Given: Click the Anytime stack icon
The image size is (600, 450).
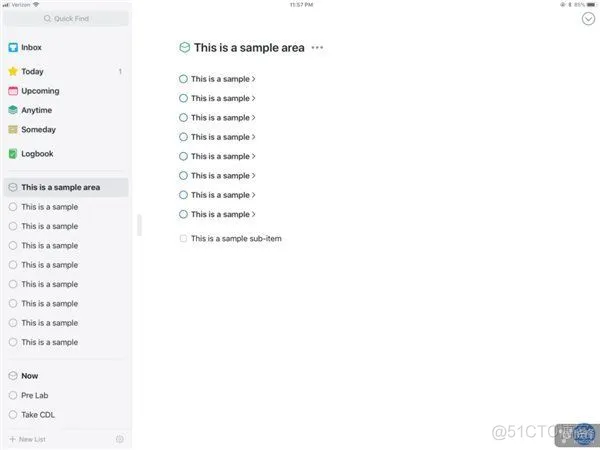Looking at the screenshot, I should [x=13, y=110].
